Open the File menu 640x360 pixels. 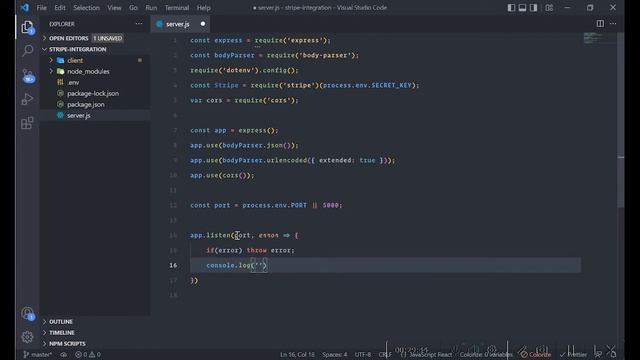coord(42,7)
